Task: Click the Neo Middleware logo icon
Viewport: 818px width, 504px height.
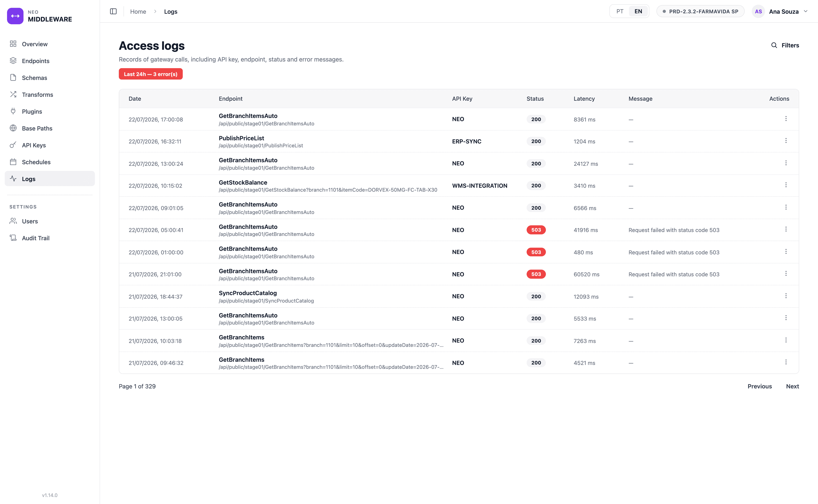Action: (x=15, y=16)
